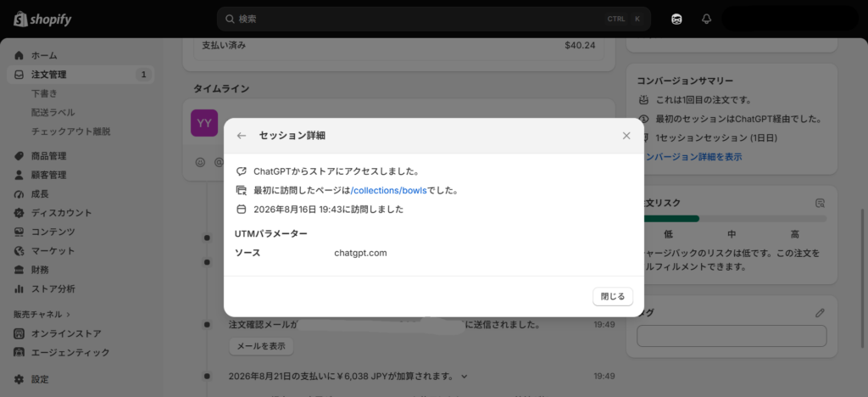The height and width of the screenshot is (397, 868).
Task: Open 配送ラベル page
Action: tap(53, 113)
